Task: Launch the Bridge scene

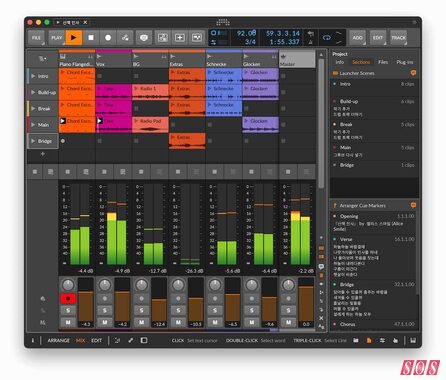Action: click(x=33, y=141)
